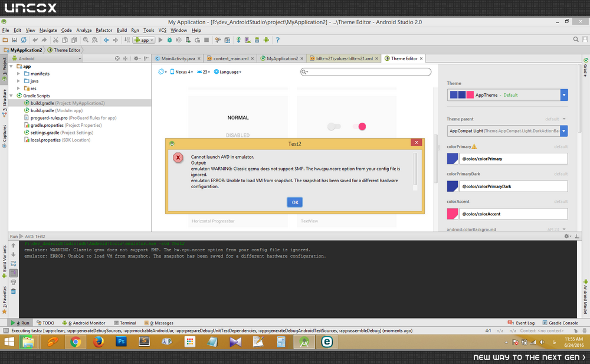Toggle Scroll to End in Run panel

(x=14, y=273)
